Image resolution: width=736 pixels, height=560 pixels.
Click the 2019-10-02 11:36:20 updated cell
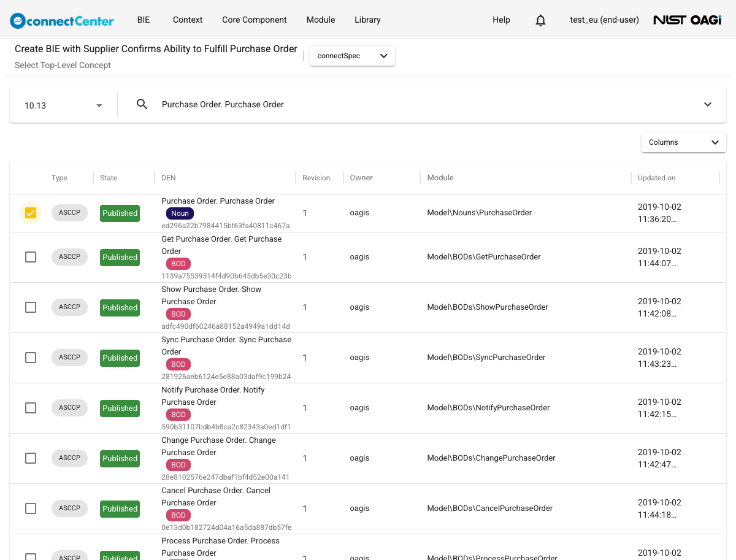pyautogui.click(x=660, y=213)
